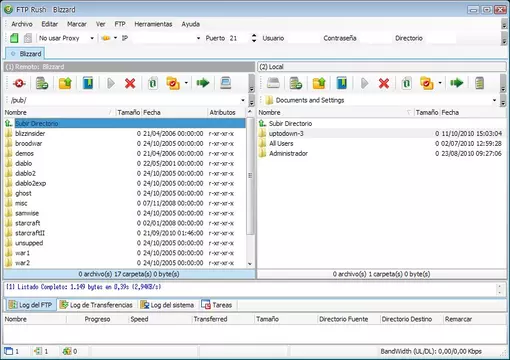Sort remote list by Nombre column
510x360 pixels.
pyautogui.click(x=59, y=112)
